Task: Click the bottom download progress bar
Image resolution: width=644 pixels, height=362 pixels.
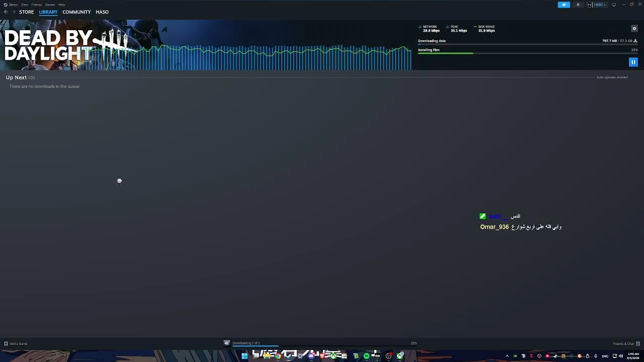Action: [x=325, y=346]
